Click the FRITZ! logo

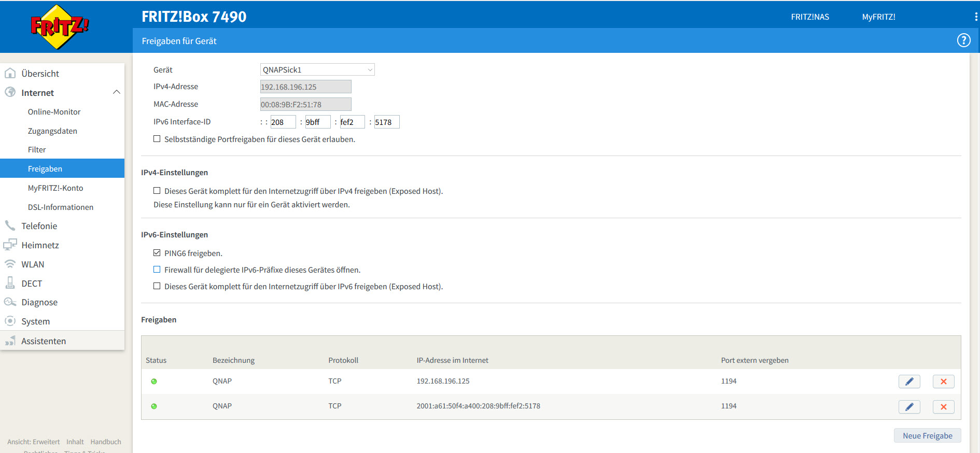pyautogui.click(x=59, y=27)
